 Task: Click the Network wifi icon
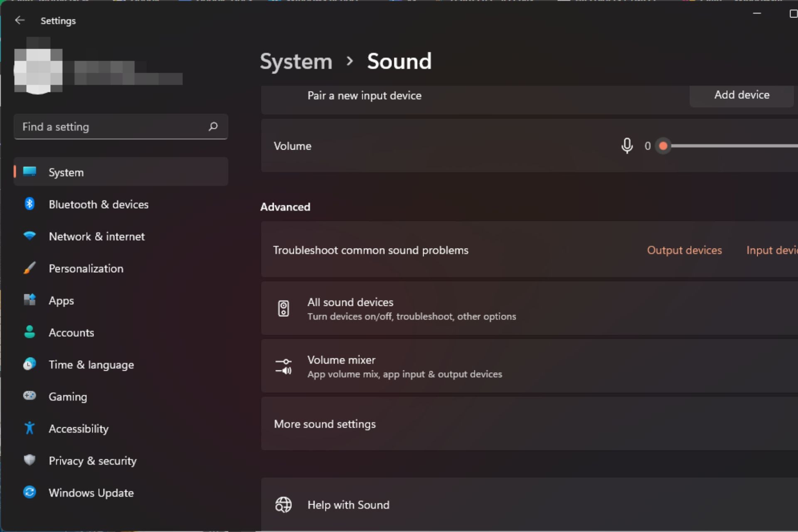coord(30,236)
